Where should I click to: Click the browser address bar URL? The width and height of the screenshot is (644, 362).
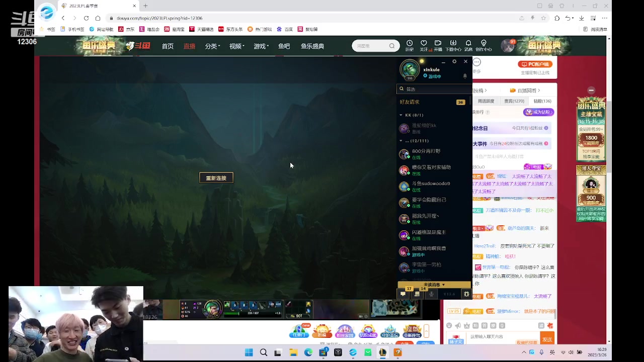click(x=160, y=18)
